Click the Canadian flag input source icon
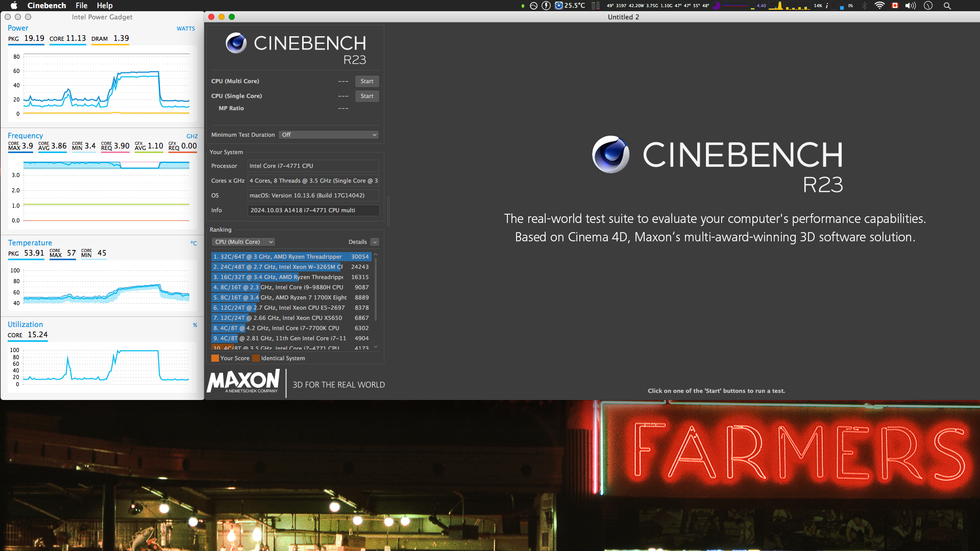Screen dimensions: 980x551 pos(895,6)
